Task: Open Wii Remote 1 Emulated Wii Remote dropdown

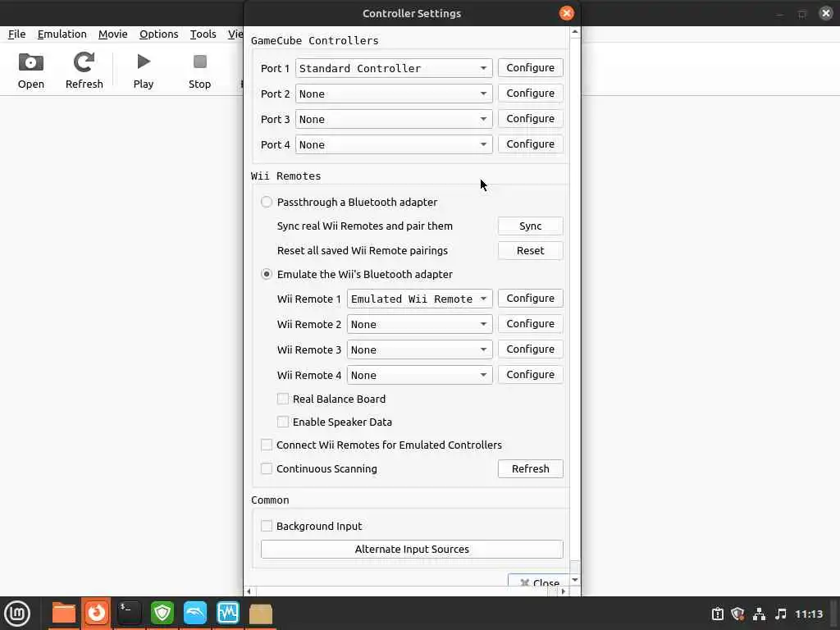Action: click(x=419, y=299)
